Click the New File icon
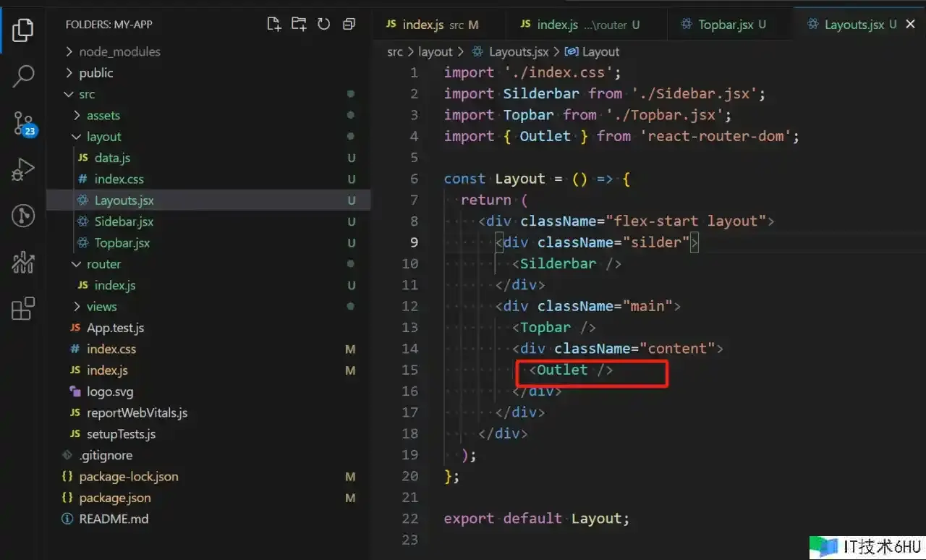The height and width of the screenshot is (560, 926). tap(273, 25)
